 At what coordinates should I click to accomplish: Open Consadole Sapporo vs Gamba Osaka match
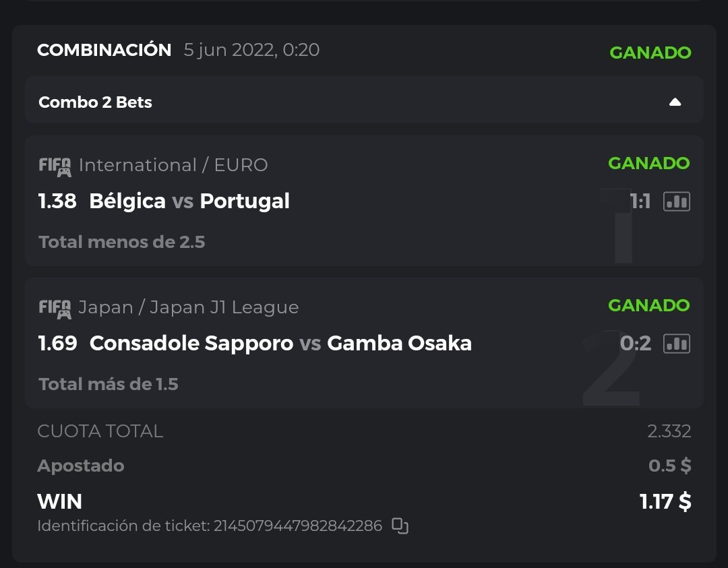280,344
